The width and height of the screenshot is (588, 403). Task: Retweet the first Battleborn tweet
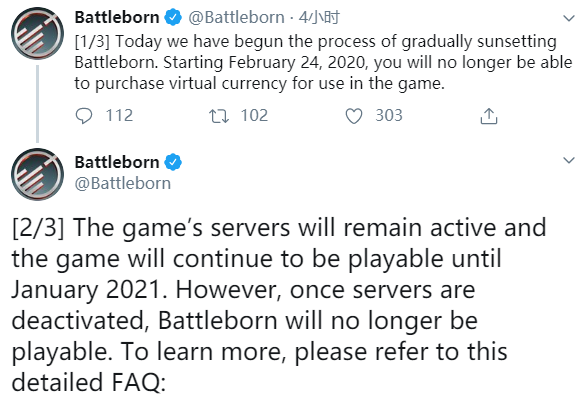coord(219,116)
